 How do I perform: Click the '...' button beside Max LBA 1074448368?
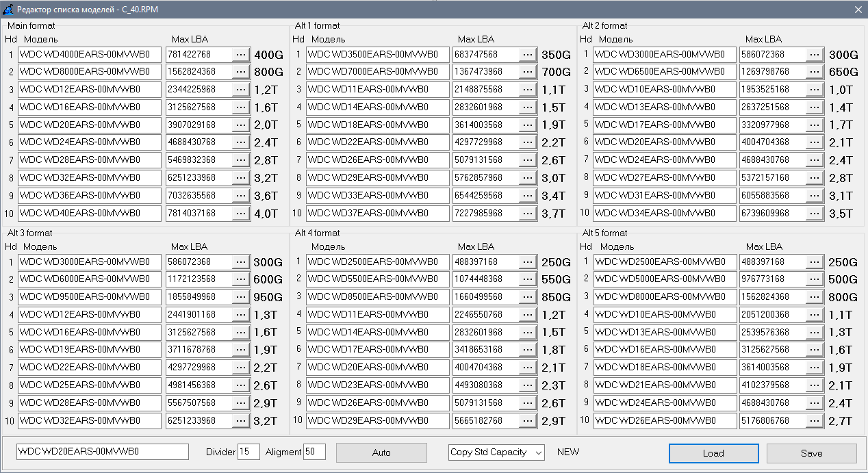click(528, 279)
